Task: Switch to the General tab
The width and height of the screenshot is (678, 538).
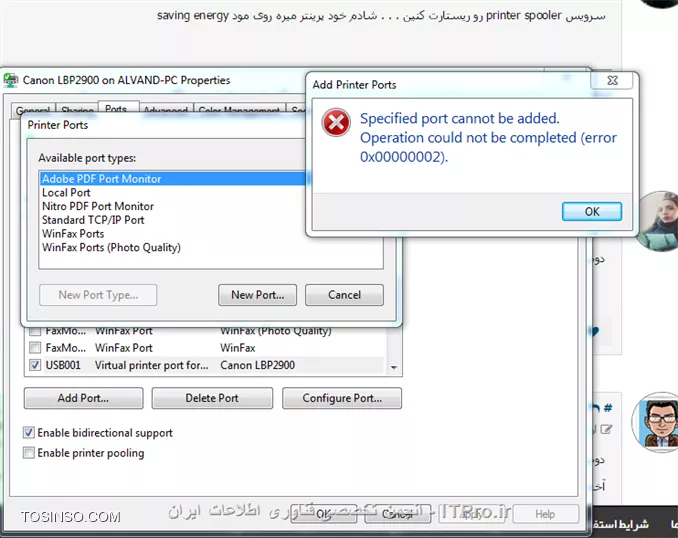Action: 33,111
